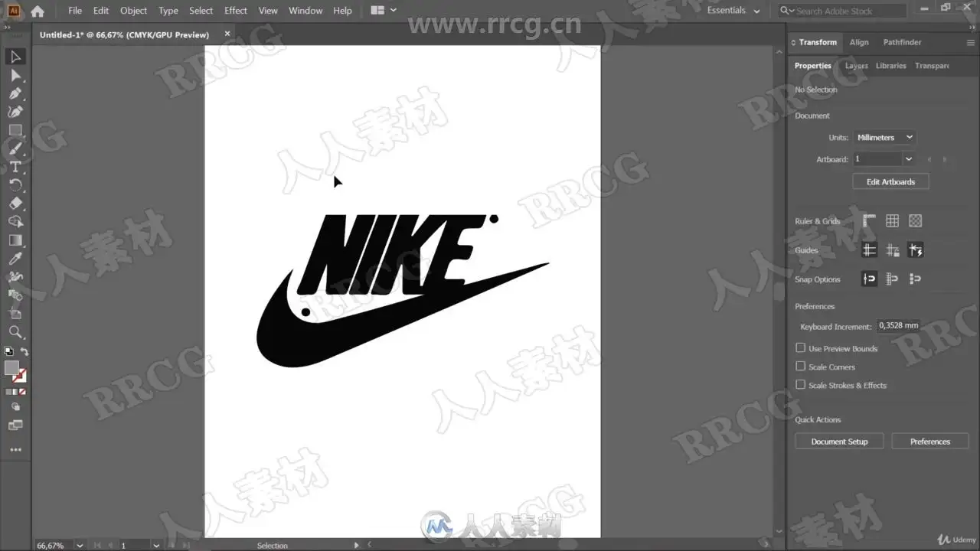The height and width of the screenshot is (551, 980).
Task: Click snap to grid icon
Action: (893, 279)
